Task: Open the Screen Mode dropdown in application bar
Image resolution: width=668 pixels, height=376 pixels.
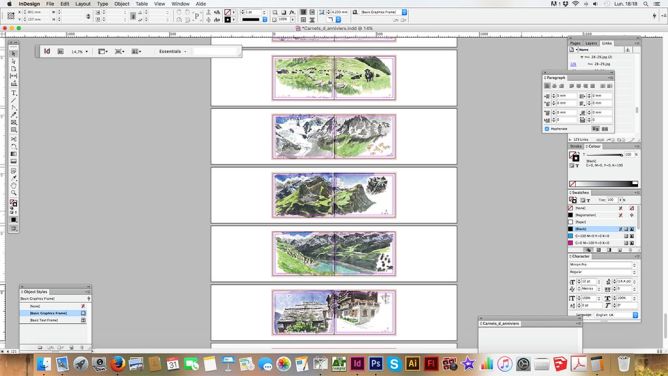Action: click(119, 52)
